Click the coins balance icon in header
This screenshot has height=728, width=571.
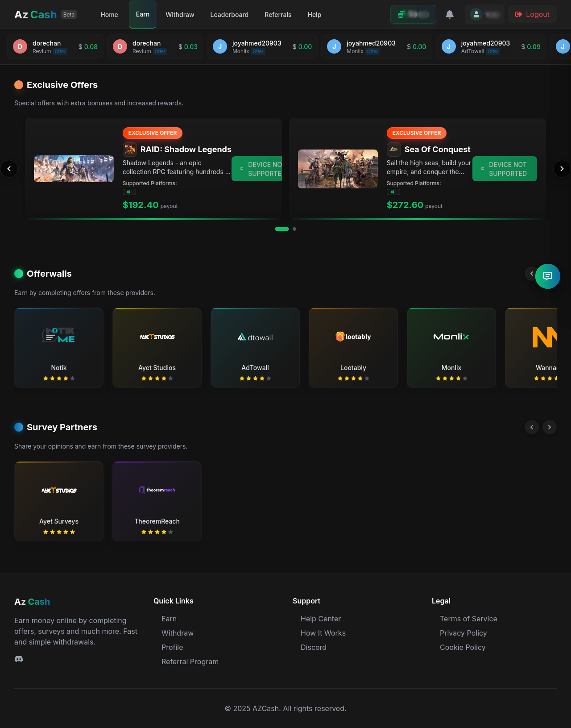[401, 14]
